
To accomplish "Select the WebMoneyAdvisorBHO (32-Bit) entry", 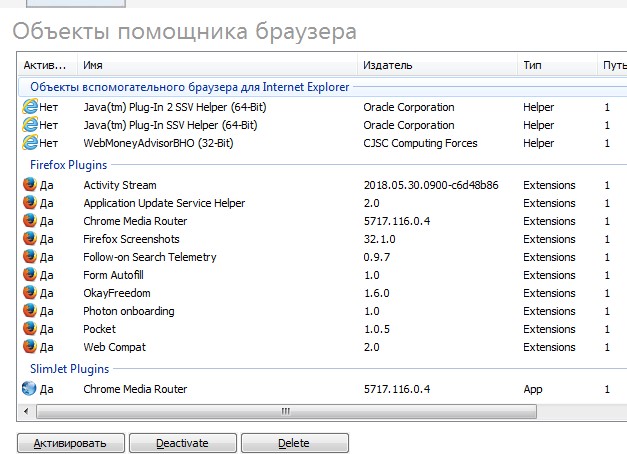I will tap(158, 143).
